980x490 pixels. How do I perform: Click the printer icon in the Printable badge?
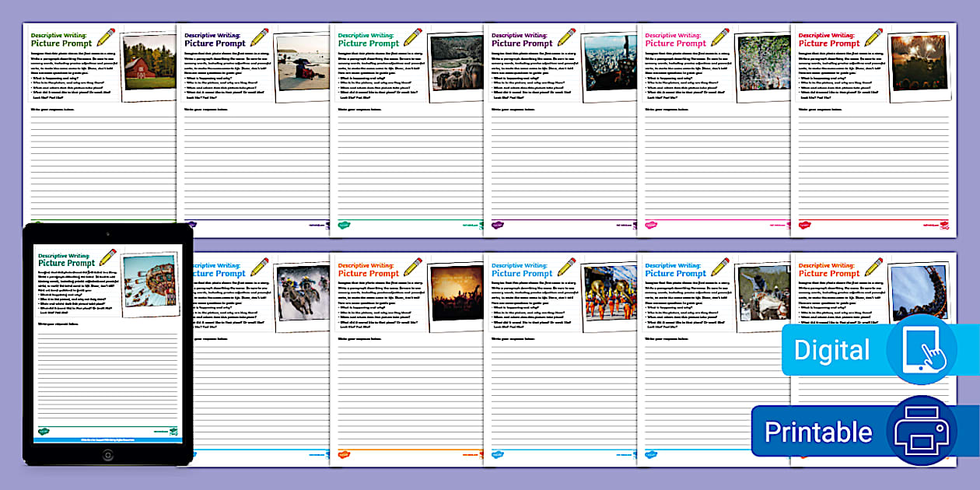[x=921, y=432]
